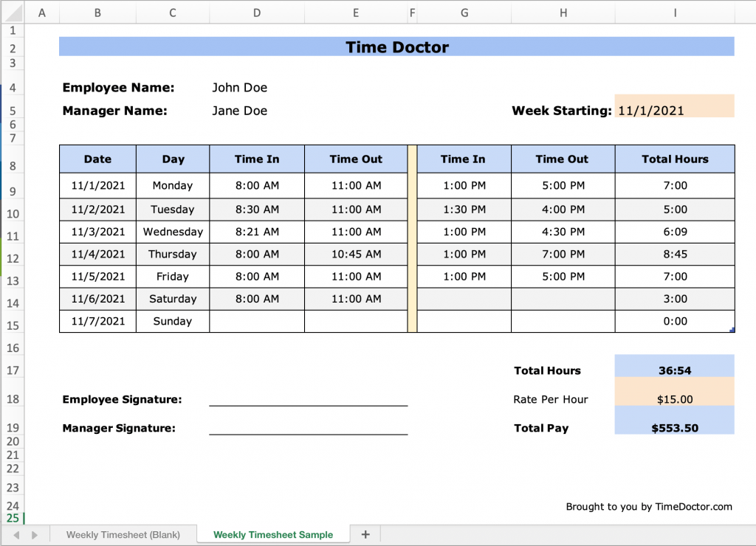Select the 4:30 PM time out cell
Screen dimensions: 756x546
(563, 232)
